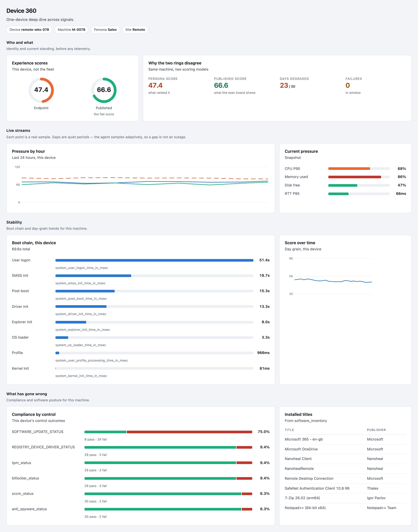Click the anti_spyware_status control label
The image size is (418, 532).
point(29,509)
